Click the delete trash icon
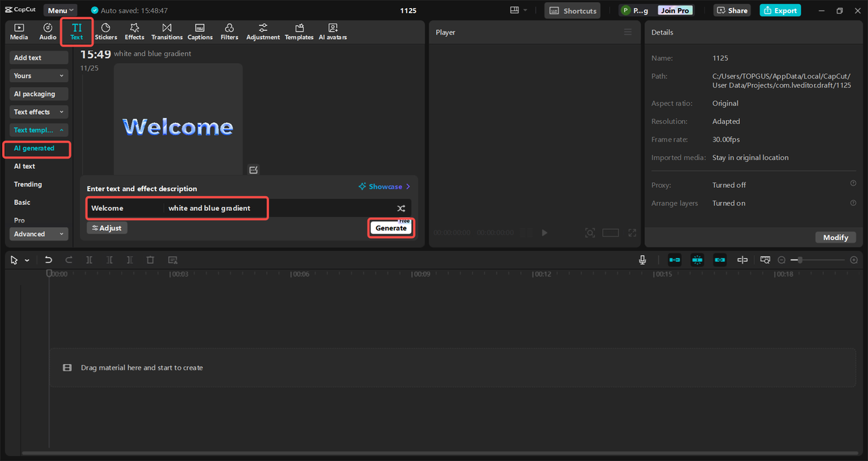Image resolution: width=868 pixels, height=461 pixels. (x=151, y=260)
